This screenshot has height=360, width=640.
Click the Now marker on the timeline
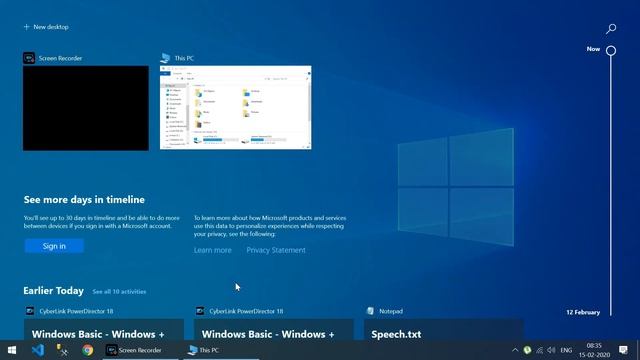point(611,51)
